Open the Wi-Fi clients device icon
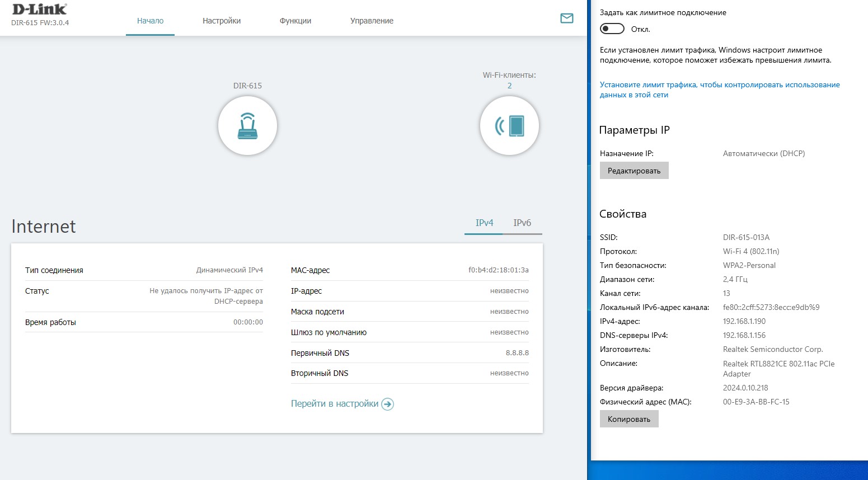 [509, 126]
